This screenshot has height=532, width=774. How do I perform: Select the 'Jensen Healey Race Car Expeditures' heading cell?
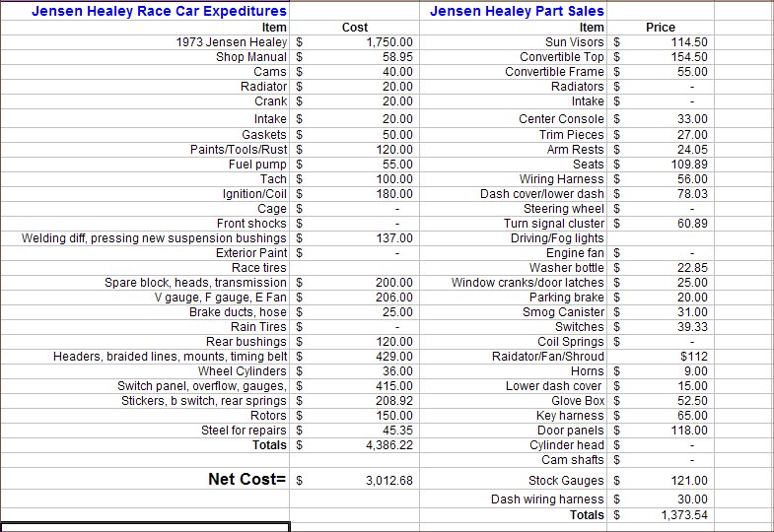point(145,11)
